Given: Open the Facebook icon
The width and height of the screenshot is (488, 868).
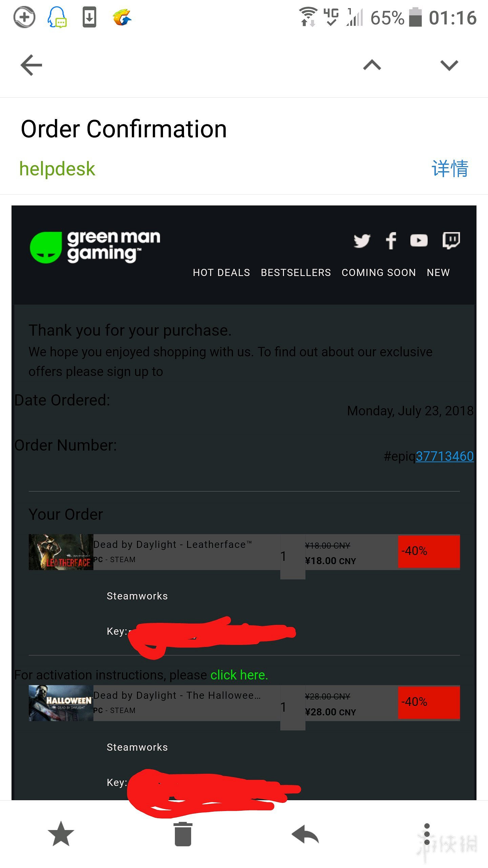Looking at the screenshot, I should point(391,241).
